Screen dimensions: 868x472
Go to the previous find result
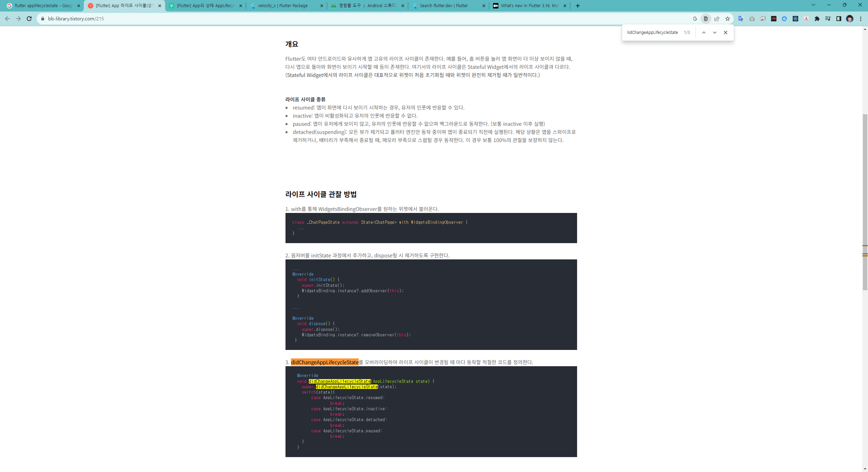click(704, 33)
